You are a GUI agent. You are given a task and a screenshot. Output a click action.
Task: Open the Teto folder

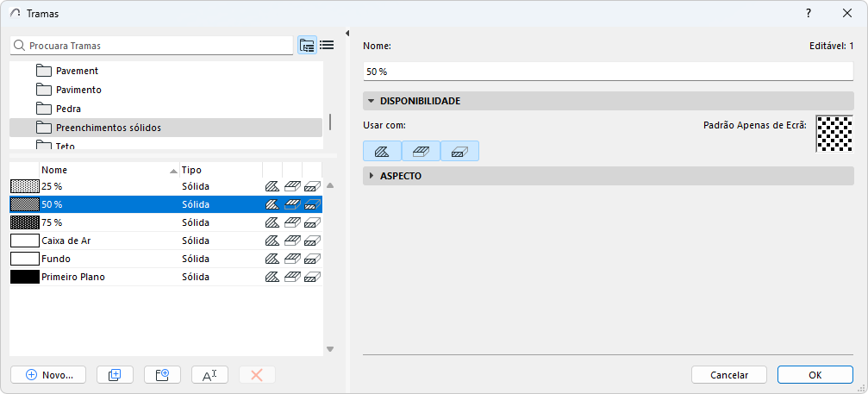click(166, 145)
